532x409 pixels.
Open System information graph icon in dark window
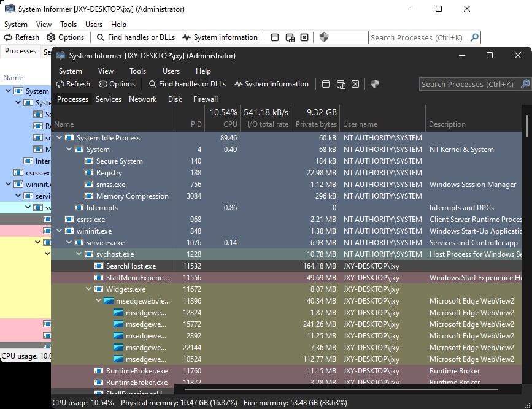(239, 84)
